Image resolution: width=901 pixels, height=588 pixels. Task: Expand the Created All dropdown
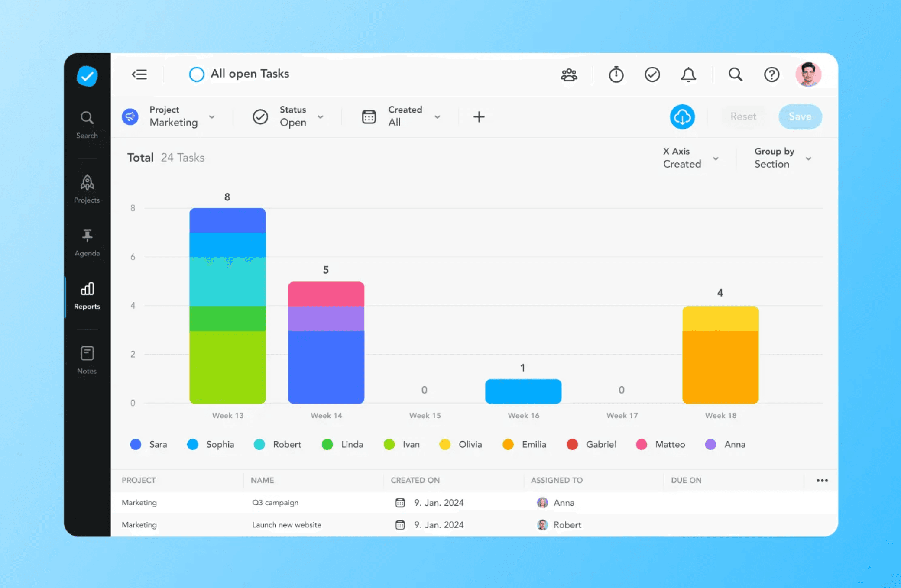(x=415, y=116)
